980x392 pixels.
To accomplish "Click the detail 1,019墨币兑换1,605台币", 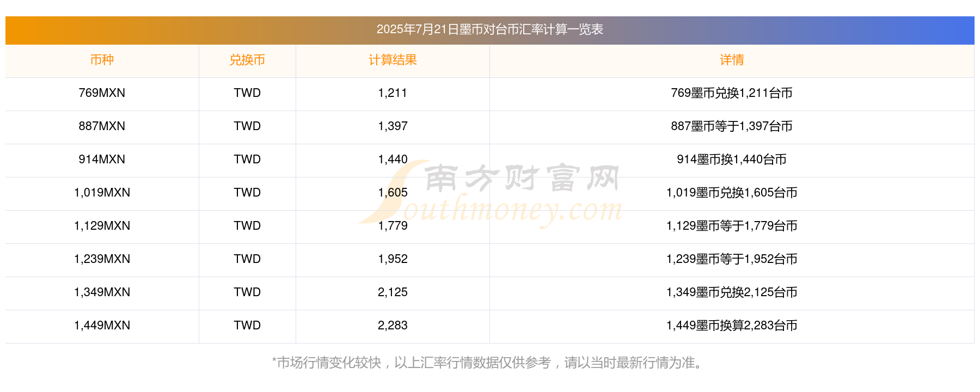I will 732,193.
